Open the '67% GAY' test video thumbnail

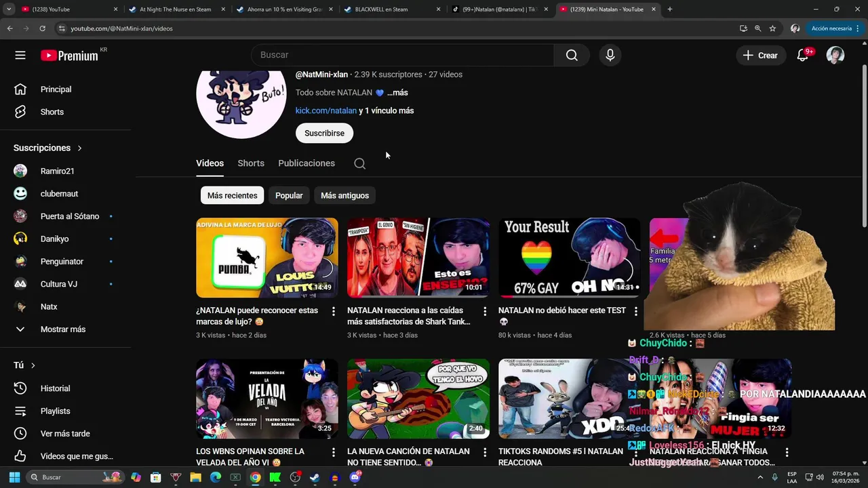coord(570,258)
